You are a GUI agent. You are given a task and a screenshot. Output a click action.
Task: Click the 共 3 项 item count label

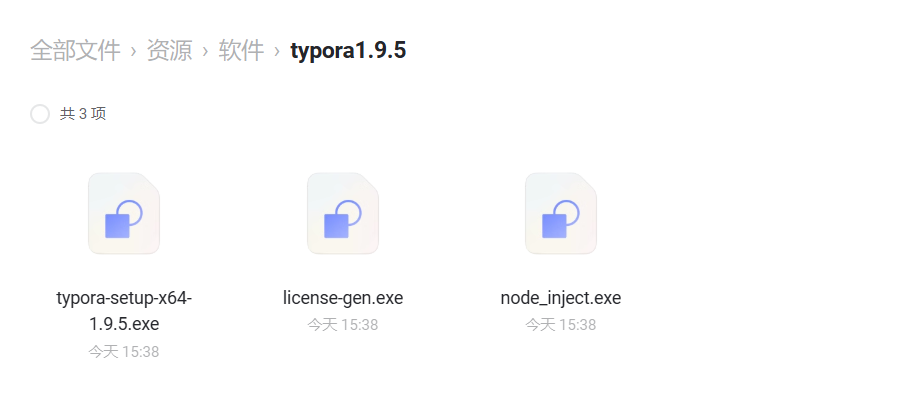click(83, 113)
